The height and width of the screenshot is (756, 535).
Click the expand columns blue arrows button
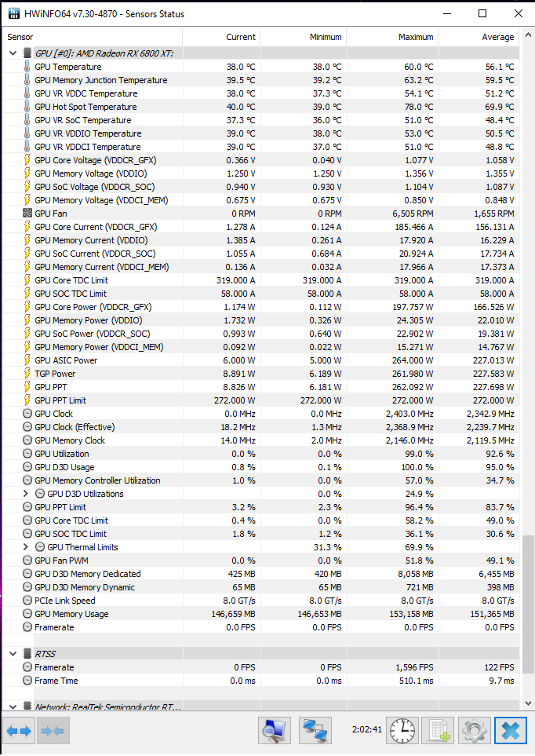coord(20,731)
